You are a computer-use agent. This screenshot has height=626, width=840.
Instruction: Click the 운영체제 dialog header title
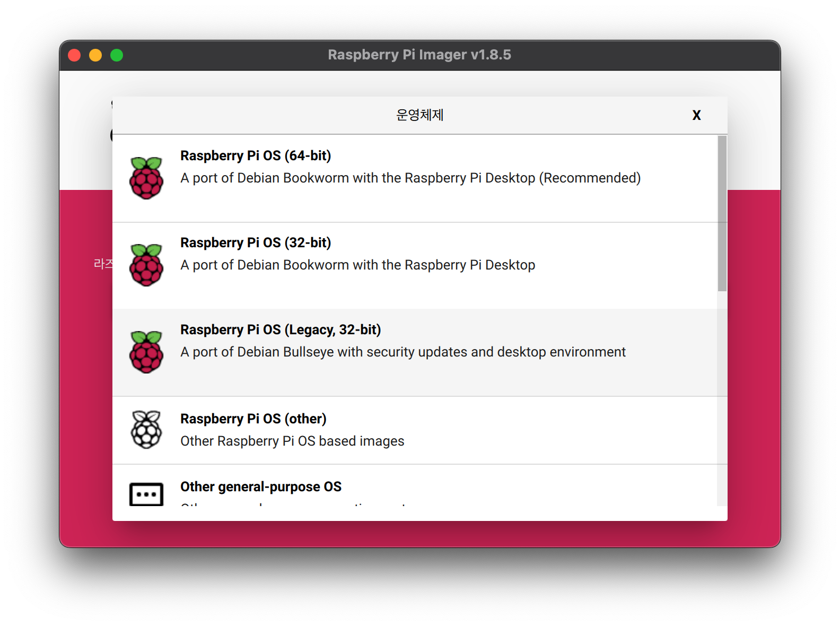coord(419,115)
